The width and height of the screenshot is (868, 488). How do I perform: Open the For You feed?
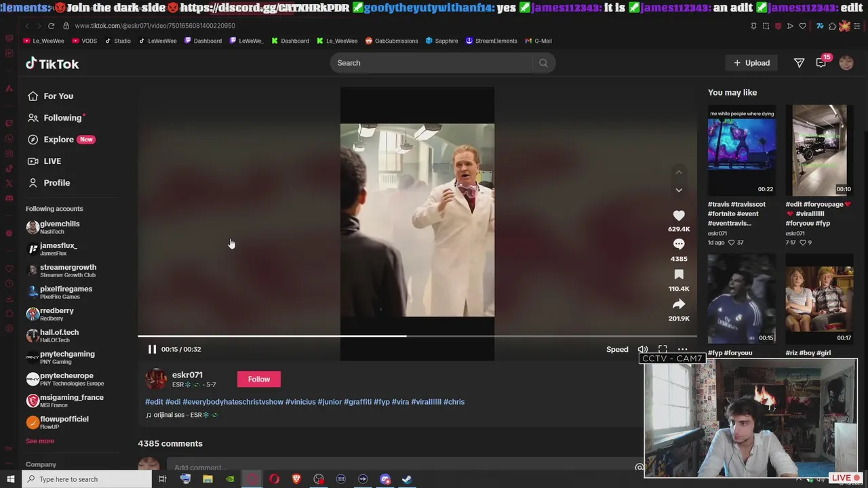point(51,96)
